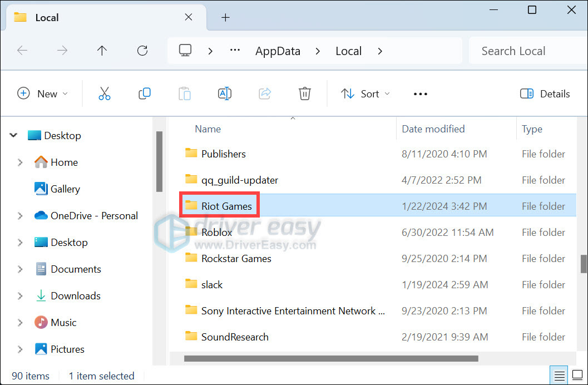Click inside the Search Local field

pos(513,51)
